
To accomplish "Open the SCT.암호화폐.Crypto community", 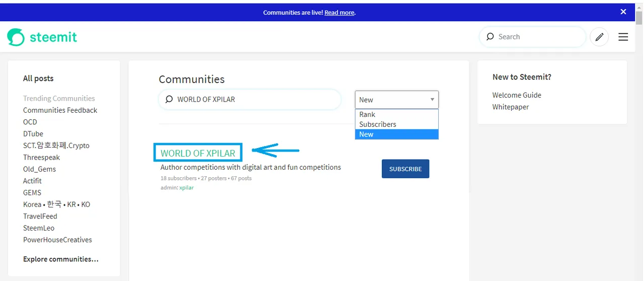I will (x=56, y=146).
